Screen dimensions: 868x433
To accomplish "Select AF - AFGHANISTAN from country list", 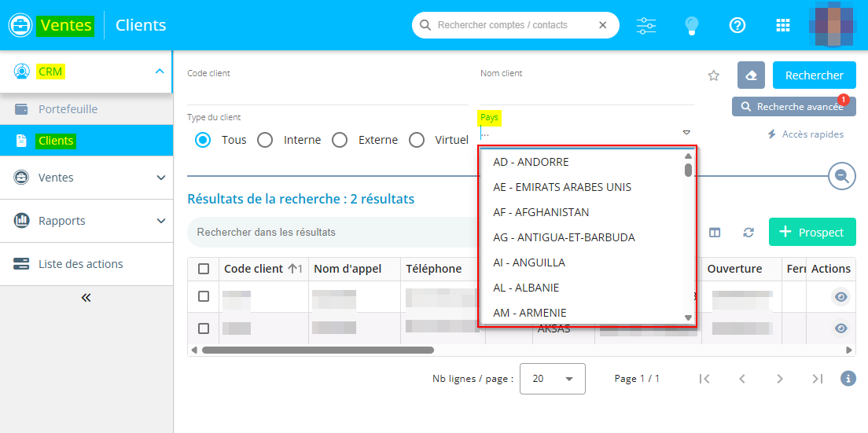I will pyautogui.click(x=541, y=212).
